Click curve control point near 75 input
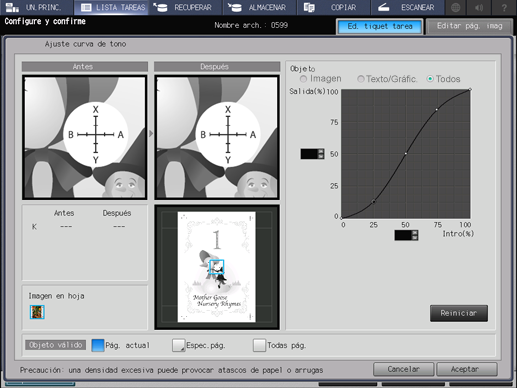 tap(437, 109)
